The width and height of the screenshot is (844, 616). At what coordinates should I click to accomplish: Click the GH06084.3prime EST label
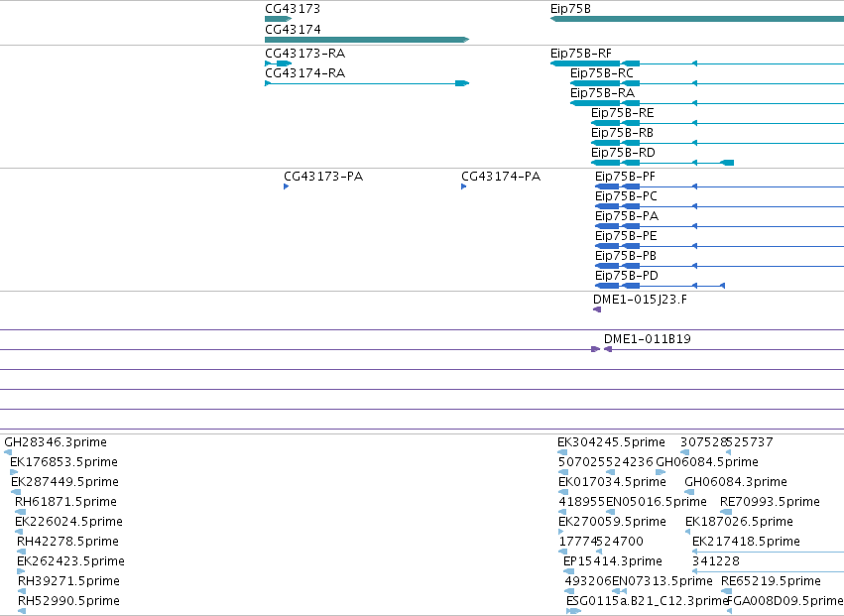[x=736, y=482]
